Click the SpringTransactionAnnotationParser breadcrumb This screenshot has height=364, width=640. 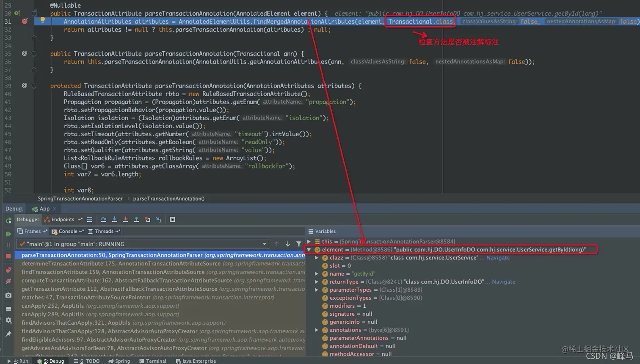(x=80, y=199)
